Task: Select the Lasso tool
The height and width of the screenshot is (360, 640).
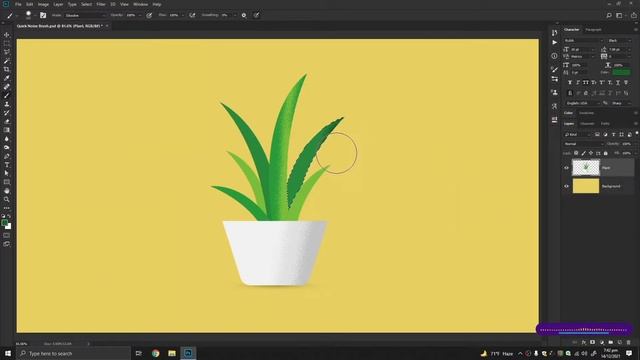Action: pyautogui.click(x=7, y=52)
